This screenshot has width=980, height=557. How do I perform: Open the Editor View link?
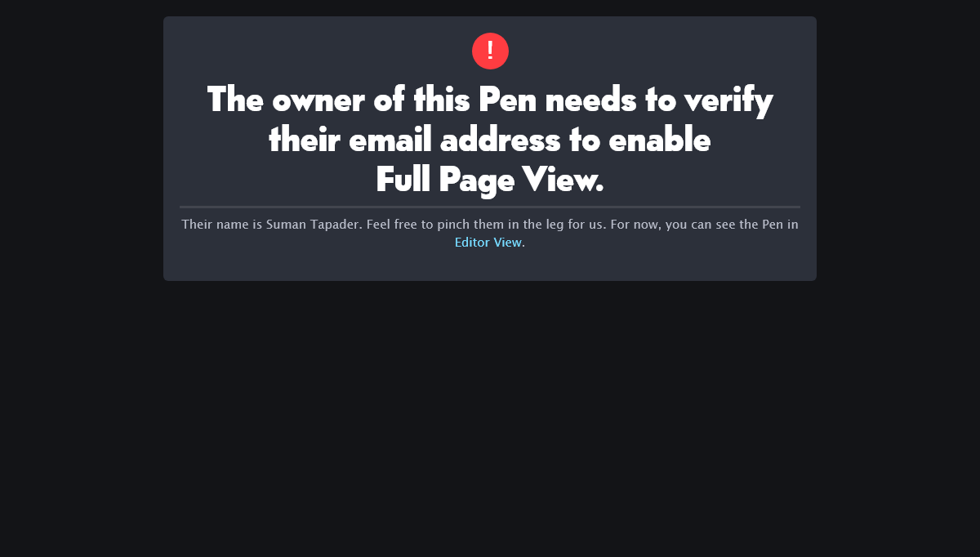point(488,243)
